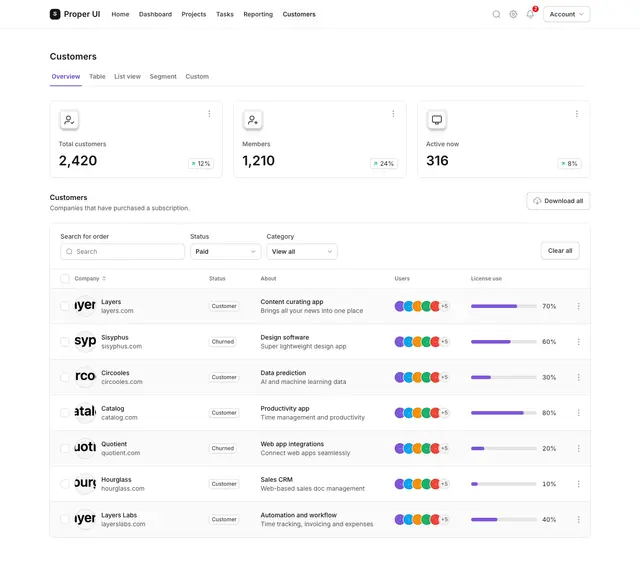640x580 pixels.
Task: Sort by Company column arrow
Action: tap(104, 278)
